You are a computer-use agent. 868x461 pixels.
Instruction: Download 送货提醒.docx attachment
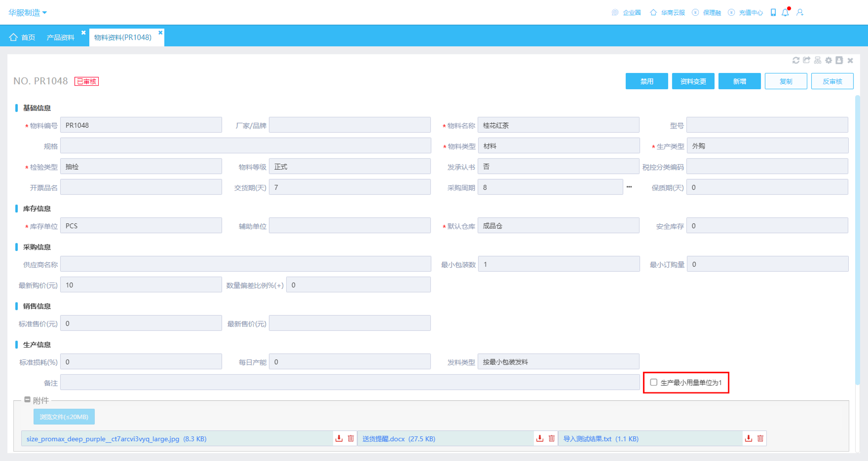pos(540,438)
